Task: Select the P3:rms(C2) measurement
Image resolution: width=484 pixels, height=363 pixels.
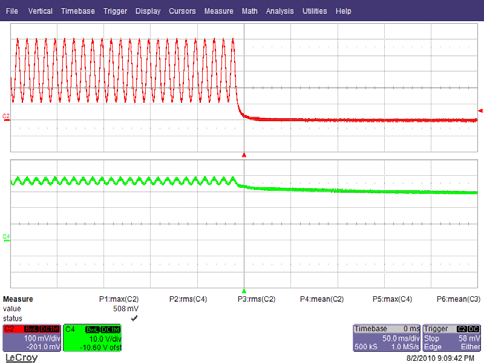Action: pos(257,299)
